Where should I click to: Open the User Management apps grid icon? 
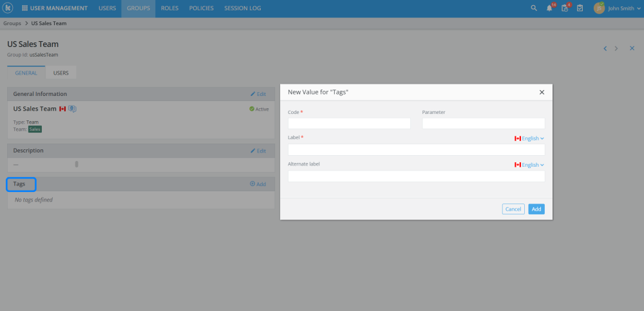coord(24,8)
